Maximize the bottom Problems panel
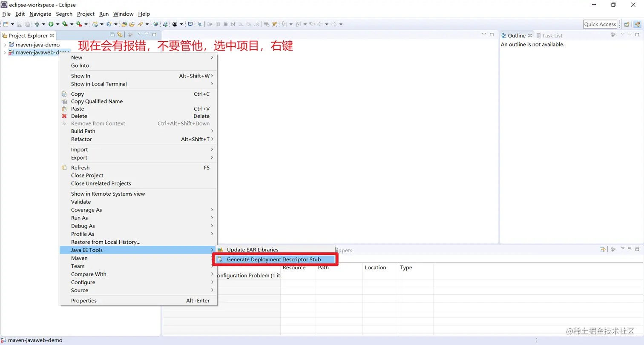The height and width of the screenshot is (345, 644). pos(637,249)
